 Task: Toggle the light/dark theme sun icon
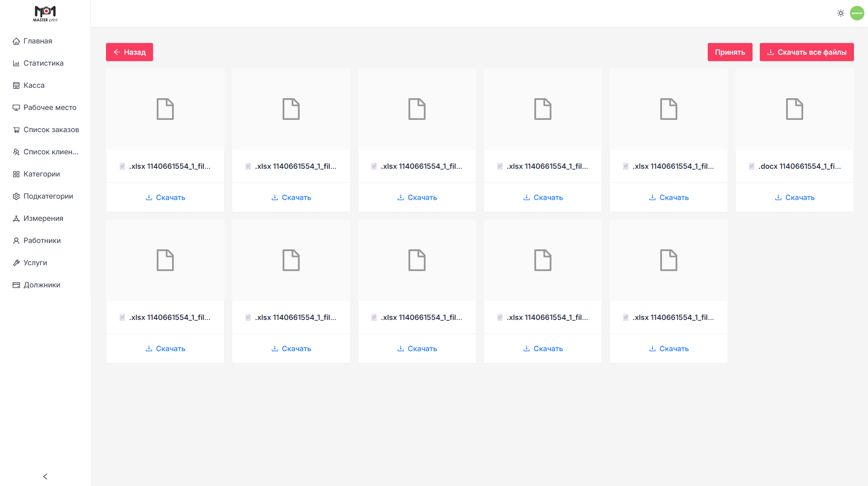click(840, 13)
